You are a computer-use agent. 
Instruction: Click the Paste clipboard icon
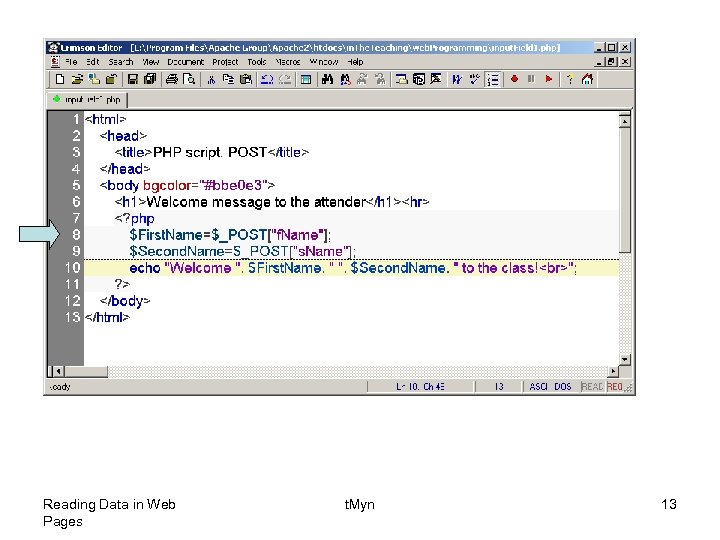pos(246,79)
